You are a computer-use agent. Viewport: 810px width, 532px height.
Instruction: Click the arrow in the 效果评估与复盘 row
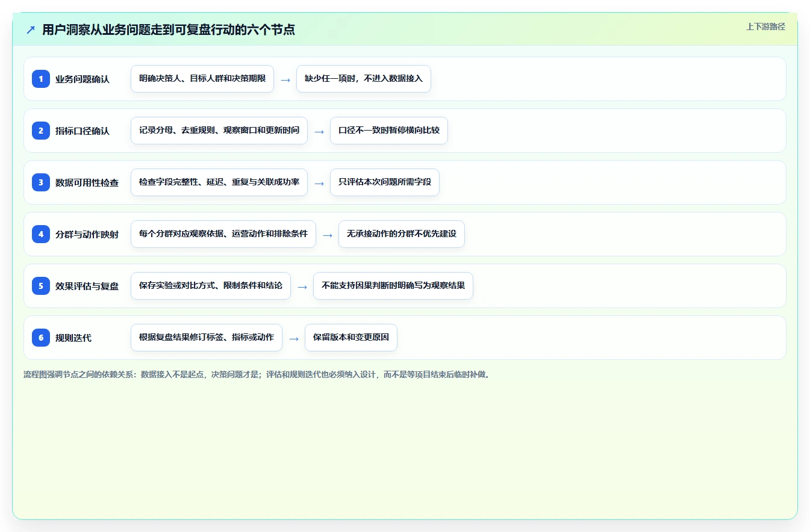(302, 286)
